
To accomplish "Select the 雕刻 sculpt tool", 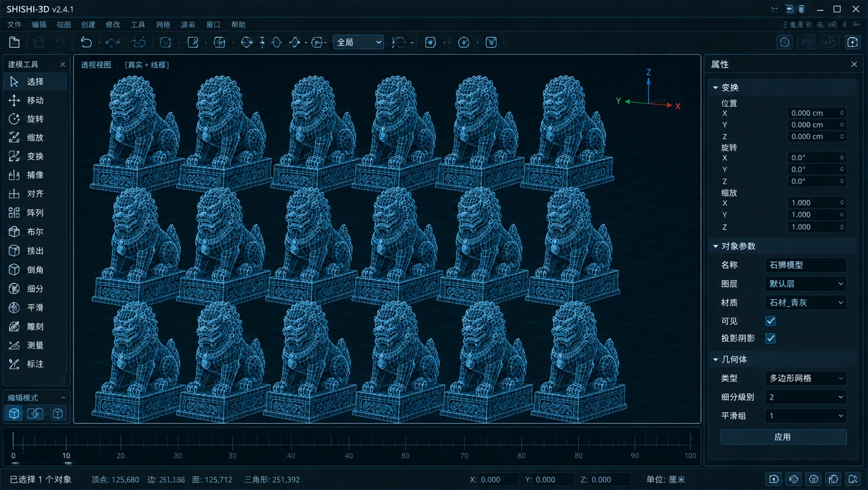I will (35, 327).
